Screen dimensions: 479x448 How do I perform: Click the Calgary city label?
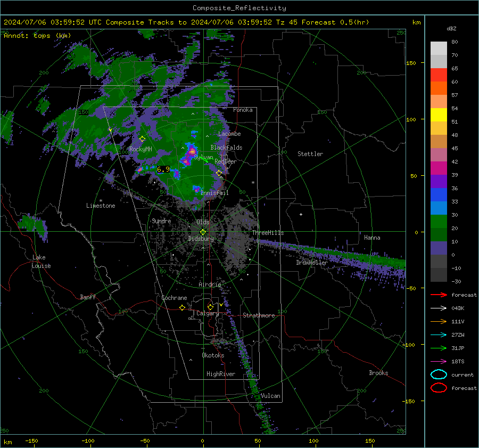208,313
